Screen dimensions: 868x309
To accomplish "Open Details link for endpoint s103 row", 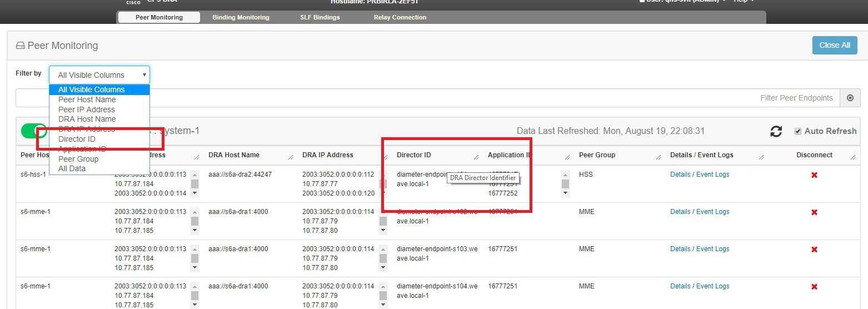I will [680, 249].
